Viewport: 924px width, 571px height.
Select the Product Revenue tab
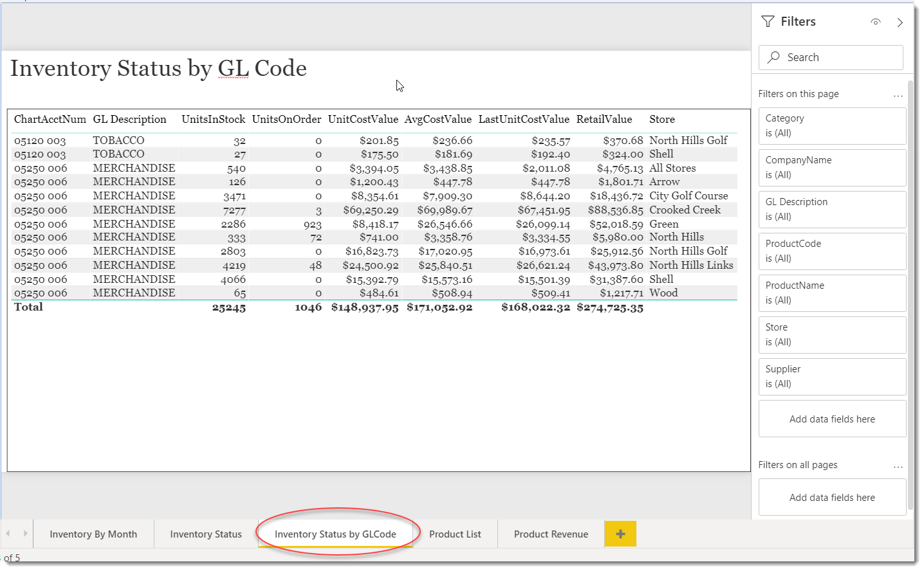[551, 533]
